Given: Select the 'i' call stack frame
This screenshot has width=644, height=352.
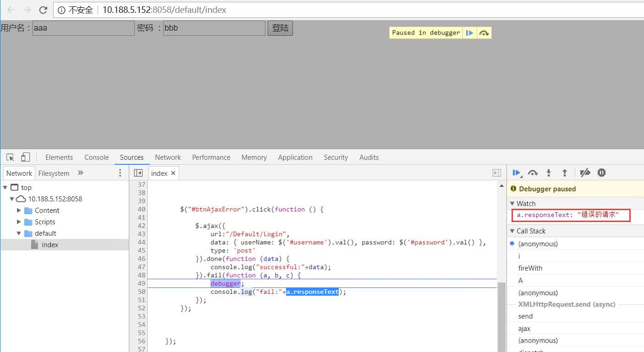Looking at the screenshot, I should point(575,256).
